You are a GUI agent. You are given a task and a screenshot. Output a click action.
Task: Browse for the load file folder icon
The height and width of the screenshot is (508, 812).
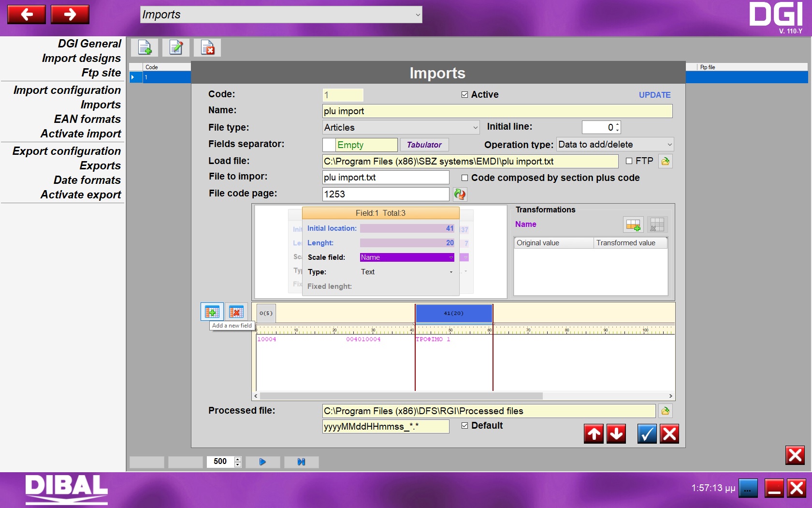point(666,161)
